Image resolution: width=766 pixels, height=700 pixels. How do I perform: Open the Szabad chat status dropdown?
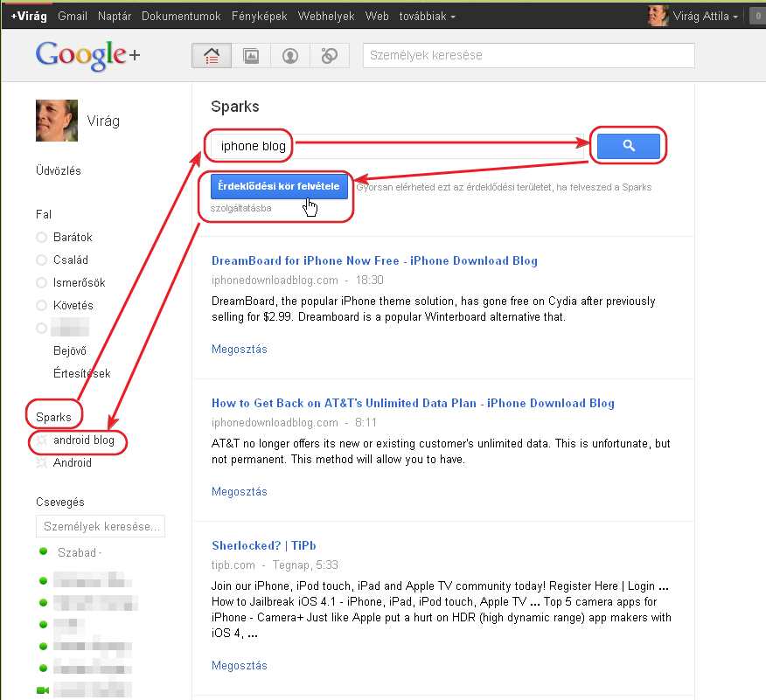tap(80, 552)
